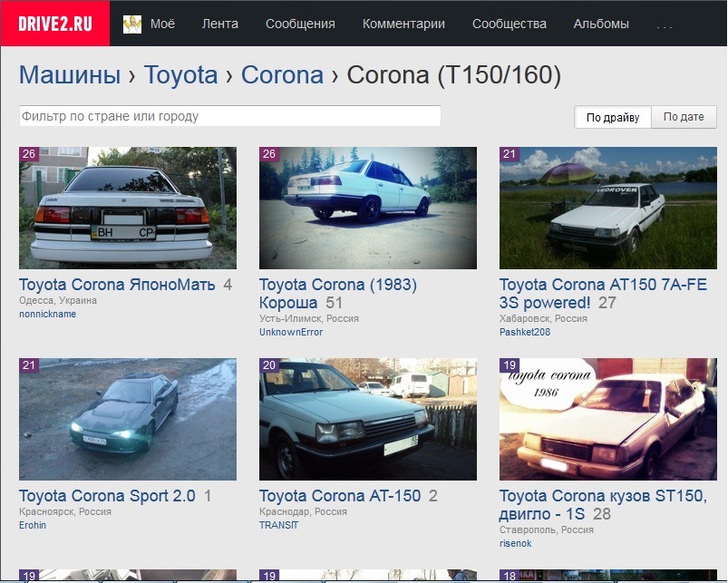728x583 pixels.
Task: Go to the Toyota breadcrumb link
Action: click(180, 74)
